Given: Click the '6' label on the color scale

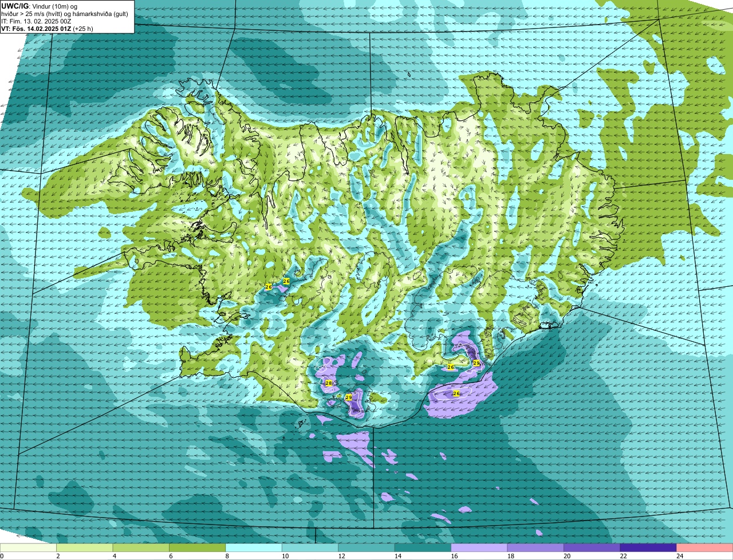Looking at the screenshot, I should coord(171,556).
